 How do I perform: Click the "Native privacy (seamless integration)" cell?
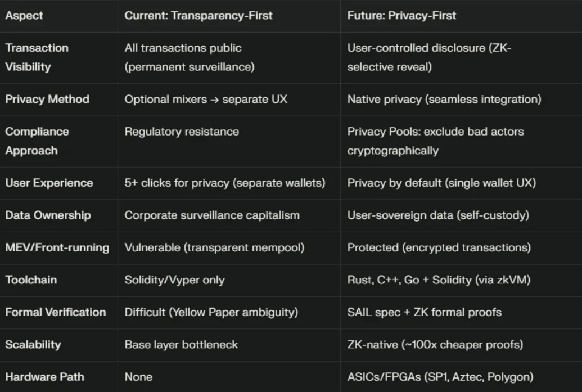(x=444, y=100)
